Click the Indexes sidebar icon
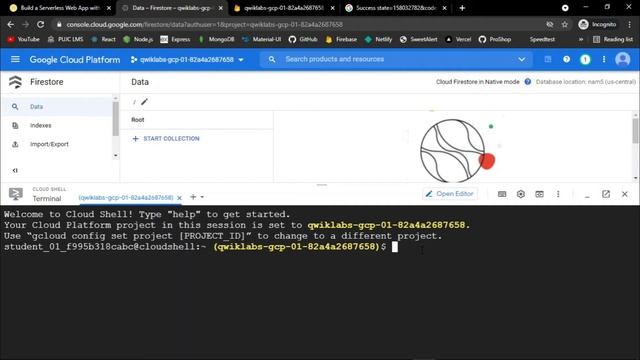Image resolution: width=640 pixels, height=360 pixels. (x=15, y=125)
